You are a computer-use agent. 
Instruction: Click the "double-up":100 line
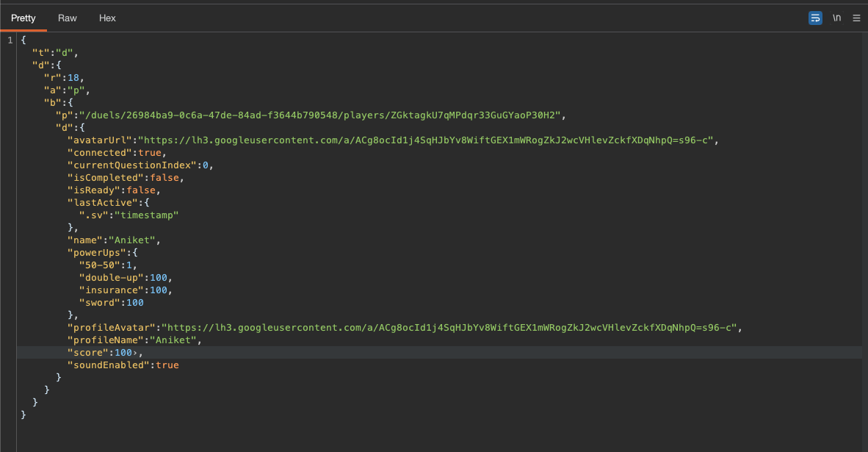coord(126,278)
